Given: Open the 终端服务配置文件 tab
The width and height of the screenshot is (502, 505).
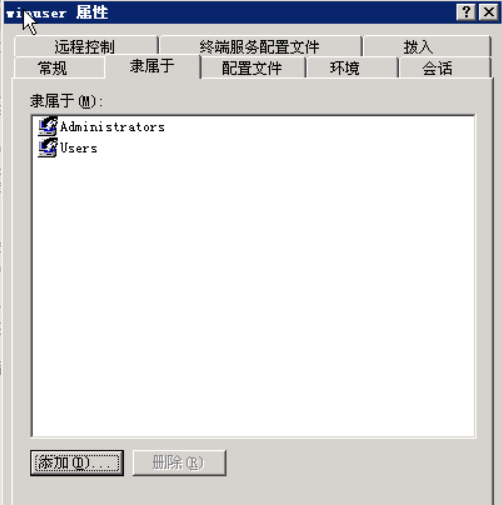Looking at the screenshot, I should tap(260, 46).
